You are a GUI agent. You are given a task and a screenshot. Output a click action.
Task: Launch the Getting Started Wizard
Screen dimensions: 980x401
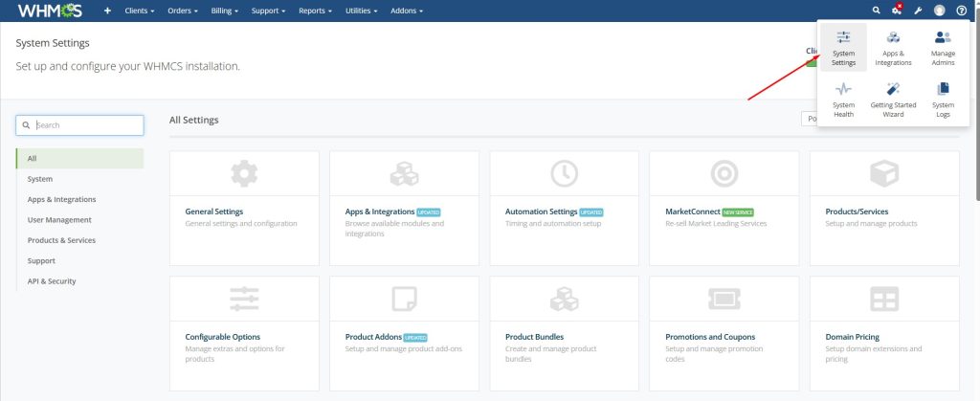(893, 100)
